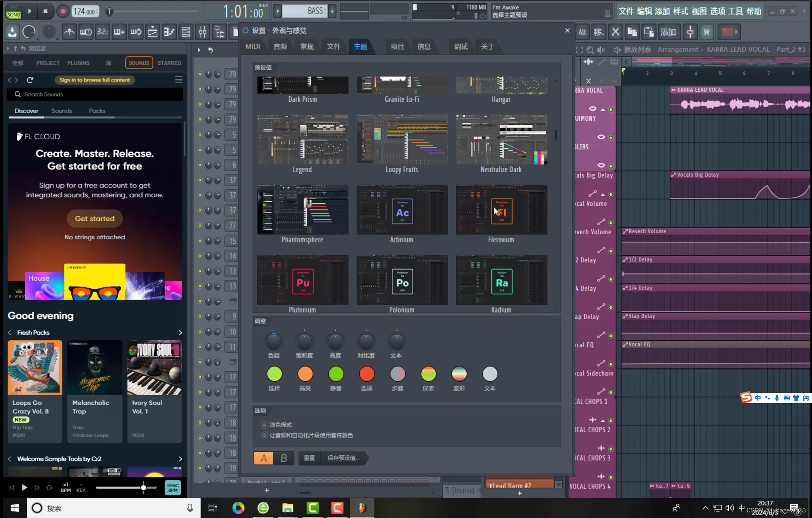Click the loop icon in the preview bar
The height and width of the screenshot is (518, 812).
point(49,487)
